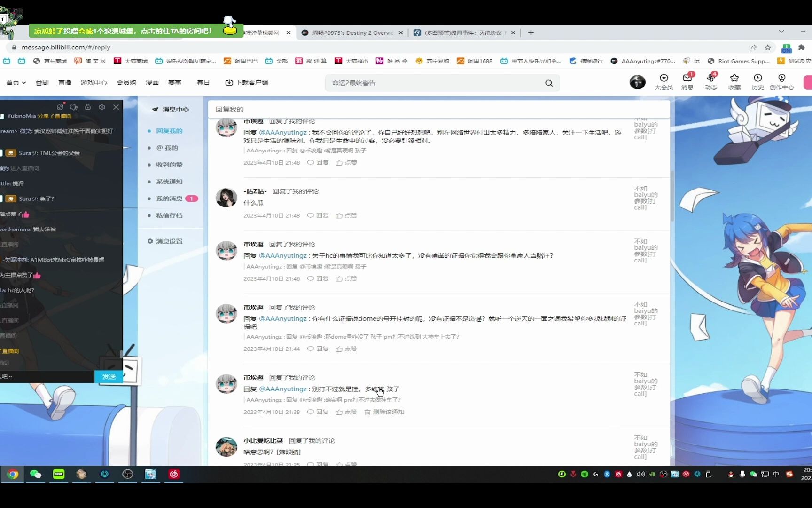This screenshot has height=508, width=812.
Task: Open a new browser tab with plus
Action: (531, 32)
